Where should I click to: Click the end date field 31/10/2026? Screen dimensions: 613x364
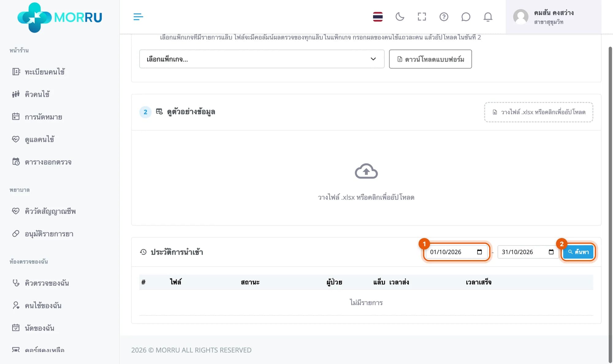tap(528, 252)
